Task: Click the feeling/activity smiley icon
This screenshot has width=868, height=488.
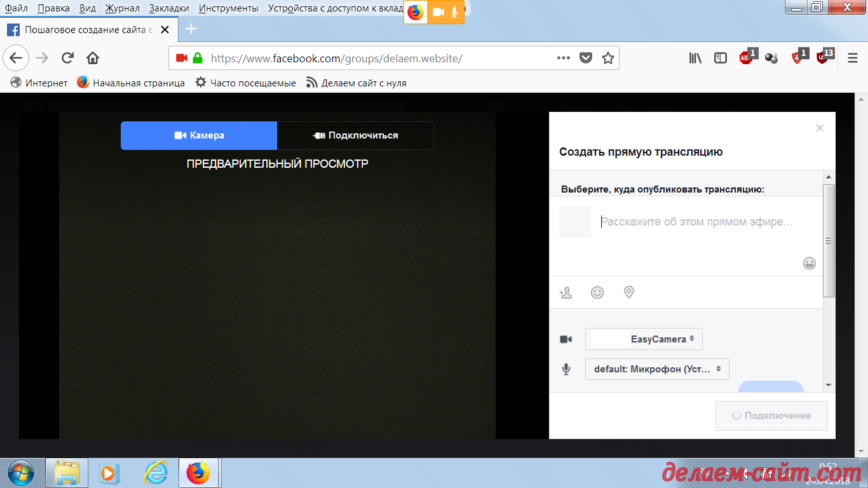Action: click(x=597, y=292)
